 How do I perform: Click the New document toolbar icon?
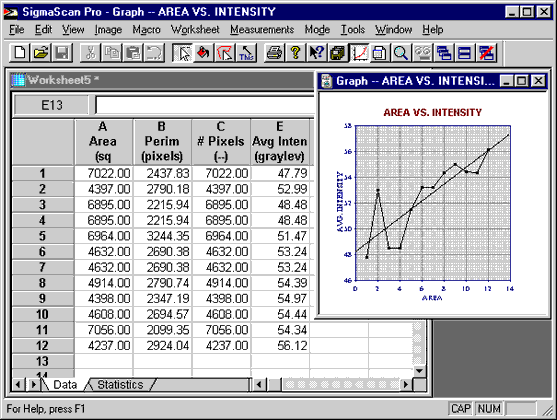point(19,53)
